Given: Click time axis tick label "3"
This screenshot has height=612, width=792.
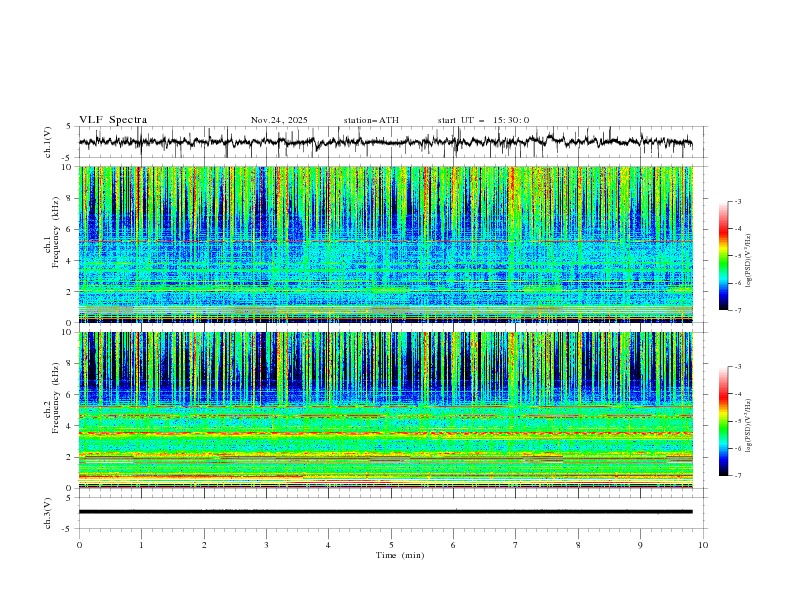Looking at the screenshot, I should click(x=266, y=545).
